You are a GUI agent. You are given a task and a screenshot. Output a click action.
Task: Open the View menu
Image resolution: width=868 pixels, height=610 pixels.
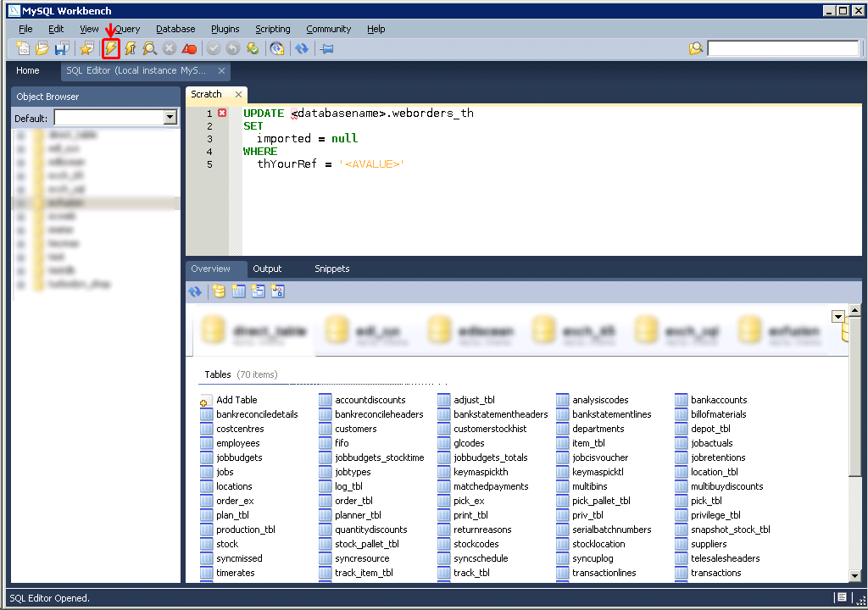(x=89, y=29)
